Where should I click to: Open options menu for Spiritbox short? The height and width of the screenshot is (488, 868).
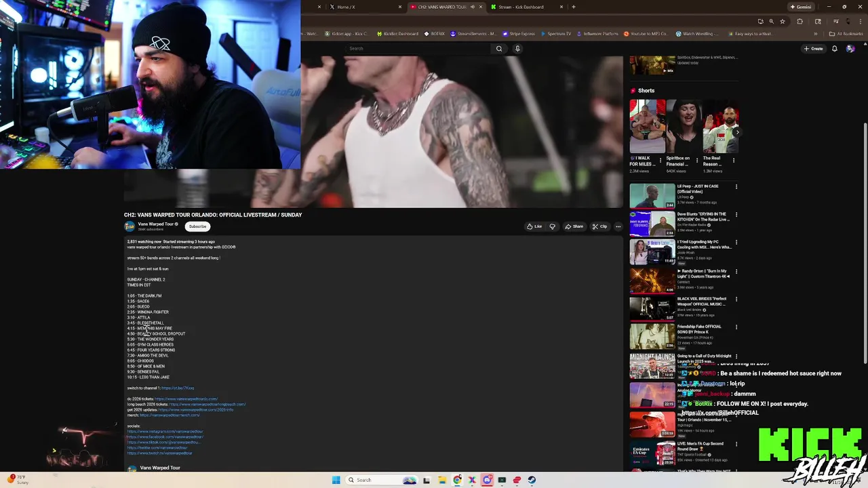(x=696, y=161)
